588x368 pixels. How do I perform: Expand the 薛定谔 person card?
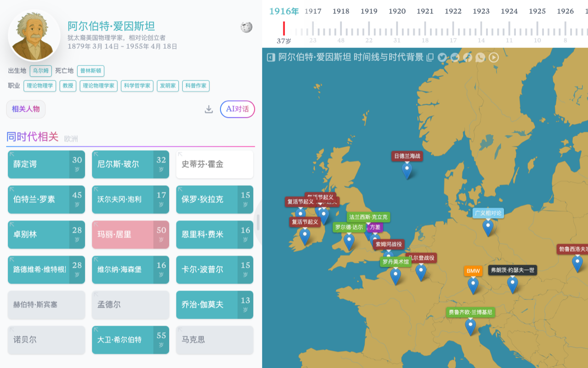46,164
